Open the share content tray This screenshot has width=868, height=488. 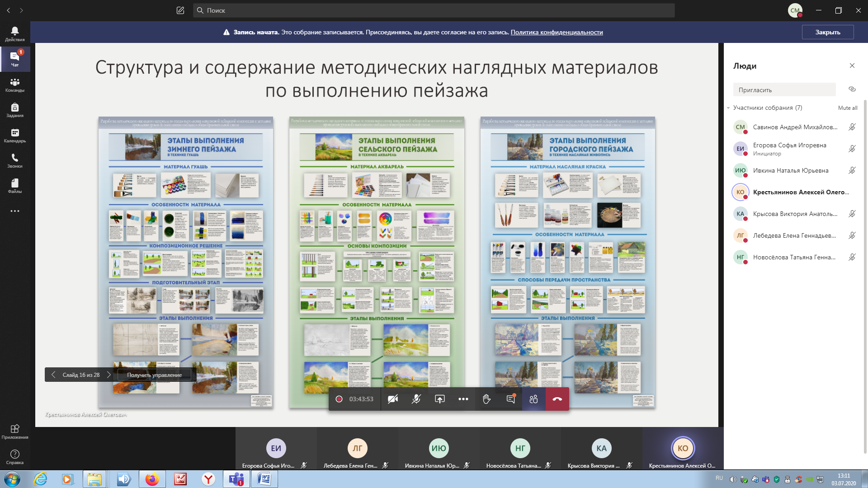click(x=440, y=399)
